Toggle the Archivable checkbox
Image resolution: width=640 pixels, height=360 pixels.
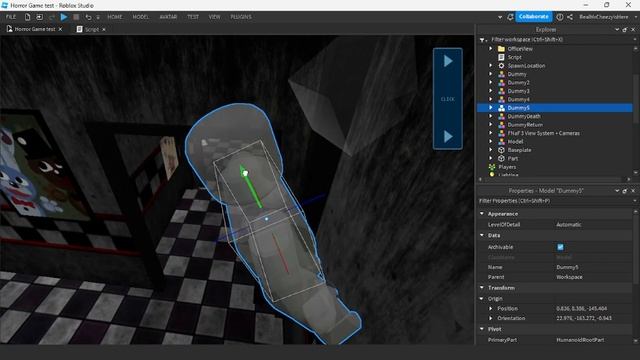pos(560,247)
